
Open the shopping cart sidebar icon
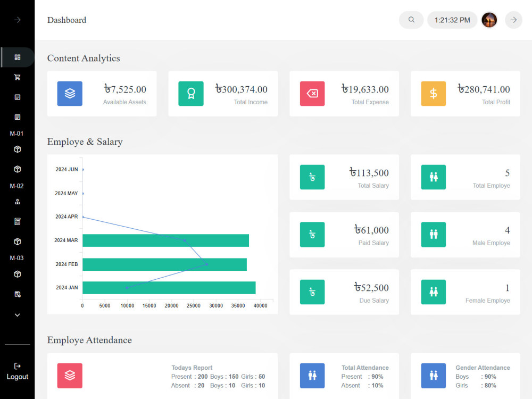(x=18, y=77)
